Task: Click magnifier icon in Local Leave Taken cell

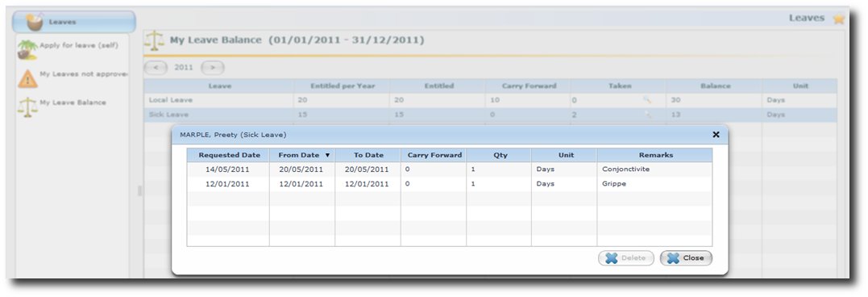Action: pos(646,100)
